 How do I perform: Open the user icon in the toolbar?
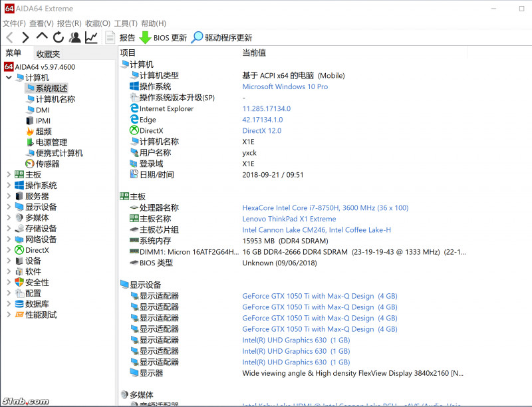74,37
